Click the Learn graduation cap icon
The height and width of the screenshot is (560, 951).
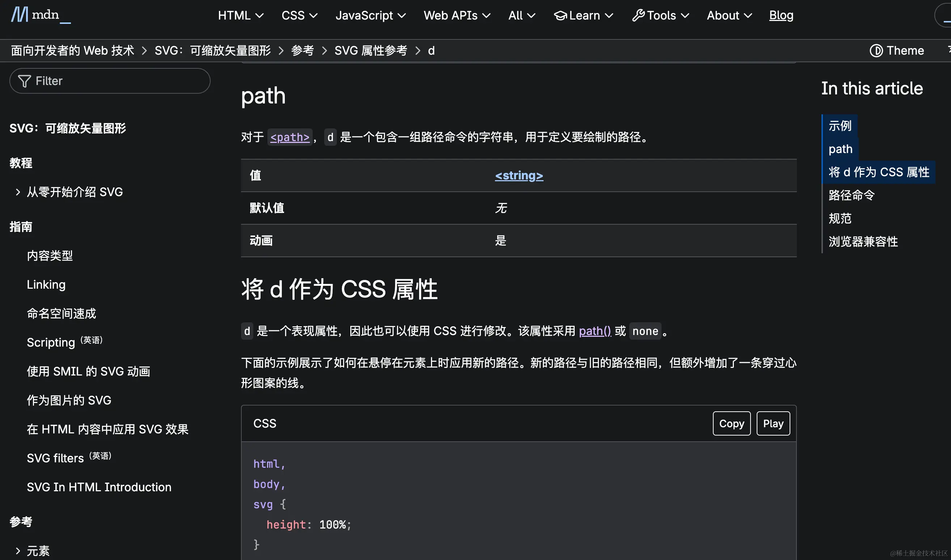tap(561, 16)
